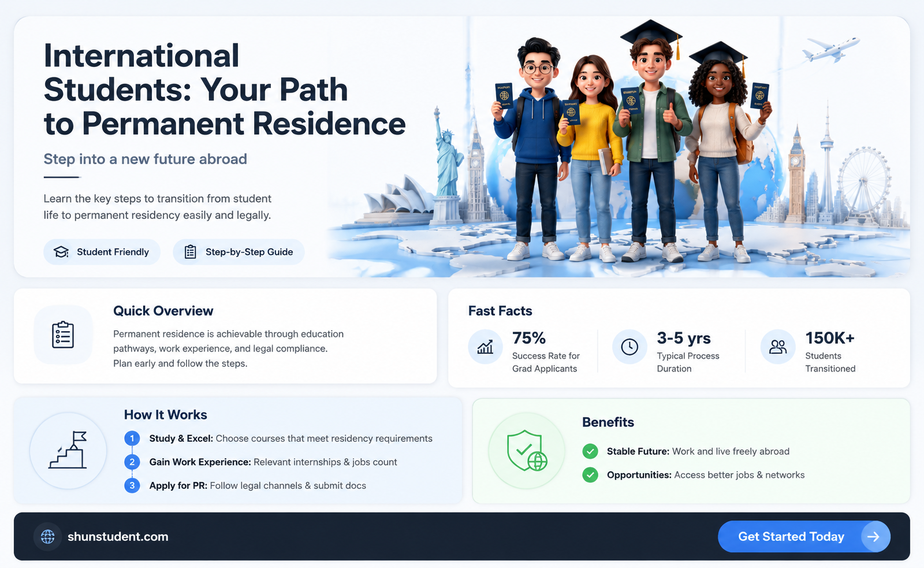Click the globe icon beside shunstudent.com
924x568 pixels.
[48, 537]
